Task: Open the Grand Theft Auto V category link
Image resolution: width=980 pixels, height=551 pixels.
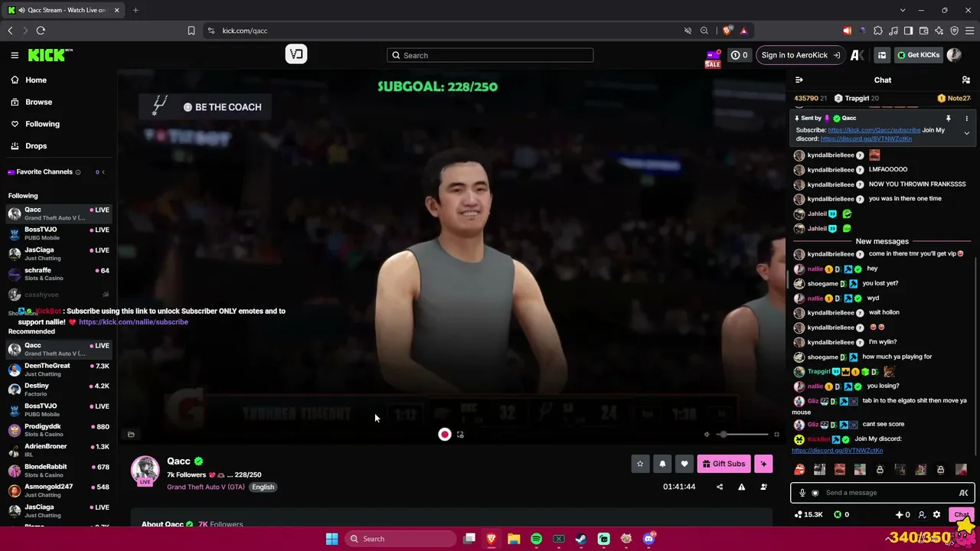Action: 206,487
